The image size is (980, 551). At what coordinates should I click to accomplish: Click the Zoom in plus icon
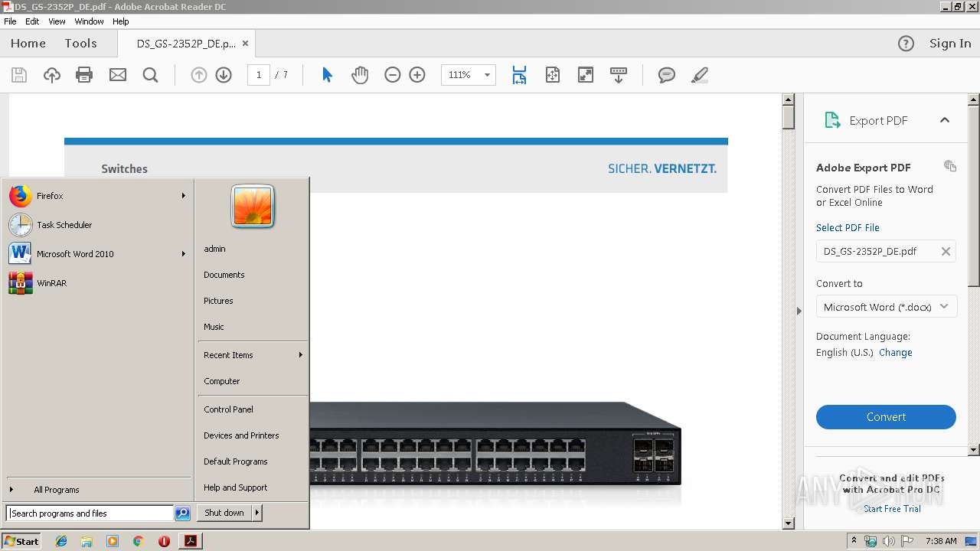click(x=417, y=75)
